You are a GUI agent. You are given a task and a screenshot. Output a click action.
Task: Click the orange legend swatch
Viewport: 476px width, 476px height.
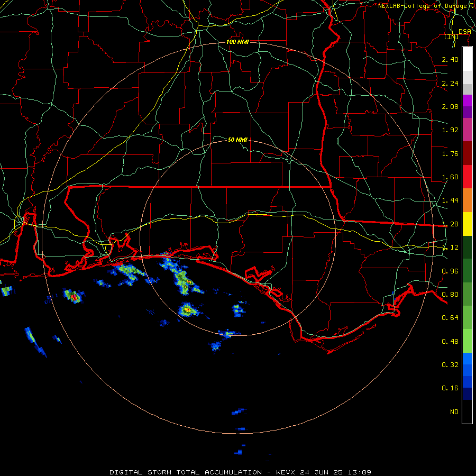tap(467, 200)
